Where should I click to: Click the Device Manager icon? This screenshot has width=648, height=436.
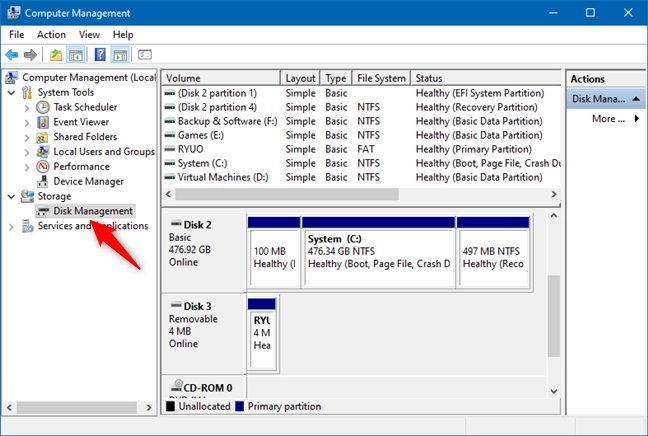point(42,181)
